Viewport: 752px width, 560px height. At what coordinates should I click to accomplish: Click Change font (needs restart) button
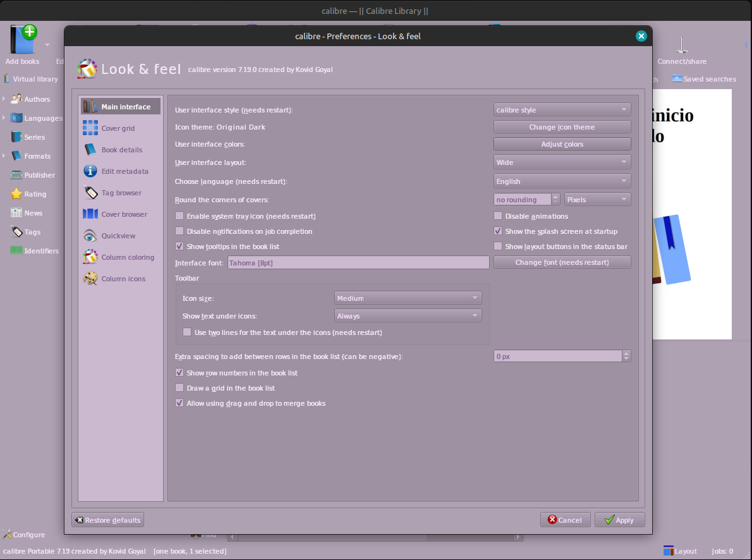click(562, 262)
